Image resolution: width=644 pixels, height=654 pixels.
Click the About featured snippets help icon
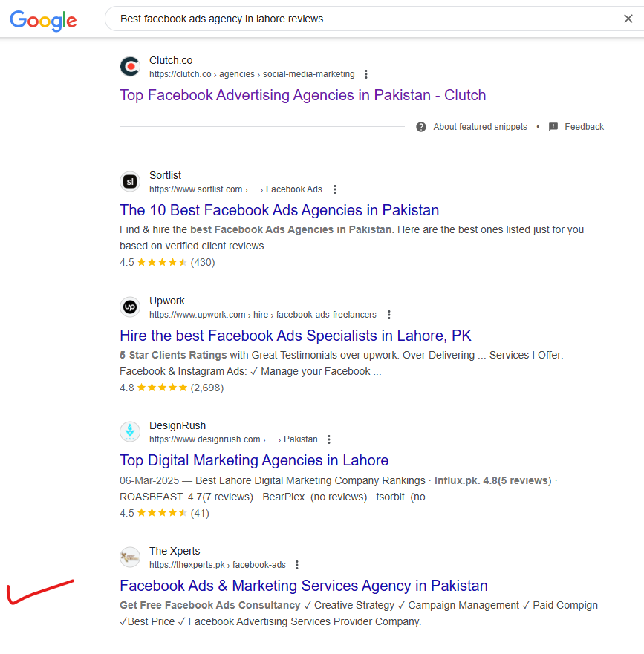(421, 127)
